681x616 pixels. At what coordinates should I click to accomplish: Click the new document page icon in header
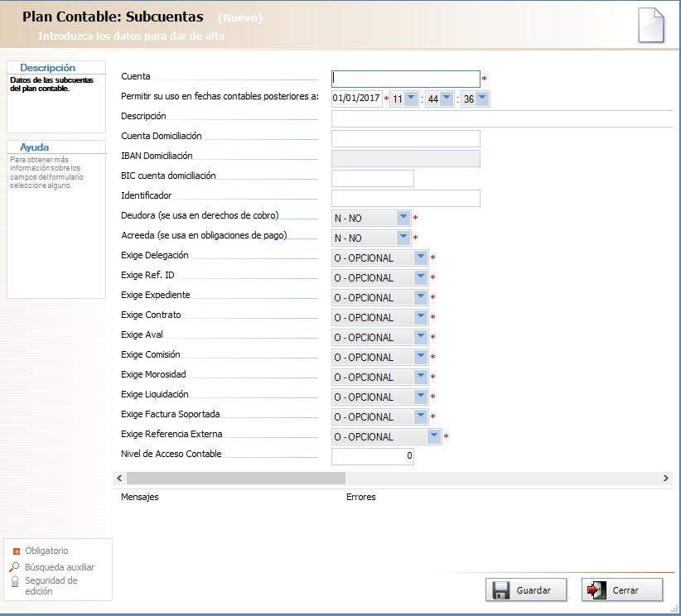[x=650, y=25]
